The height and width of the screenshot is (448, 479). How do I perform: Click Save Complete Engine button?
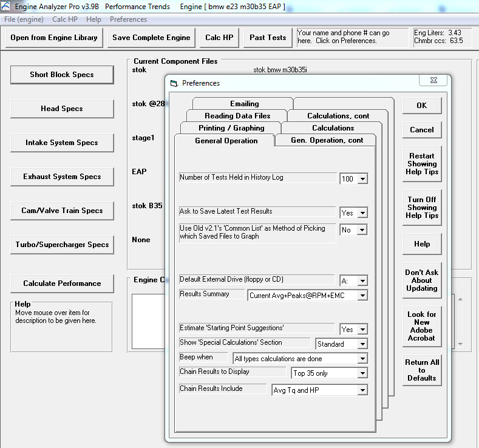[151, 38]
